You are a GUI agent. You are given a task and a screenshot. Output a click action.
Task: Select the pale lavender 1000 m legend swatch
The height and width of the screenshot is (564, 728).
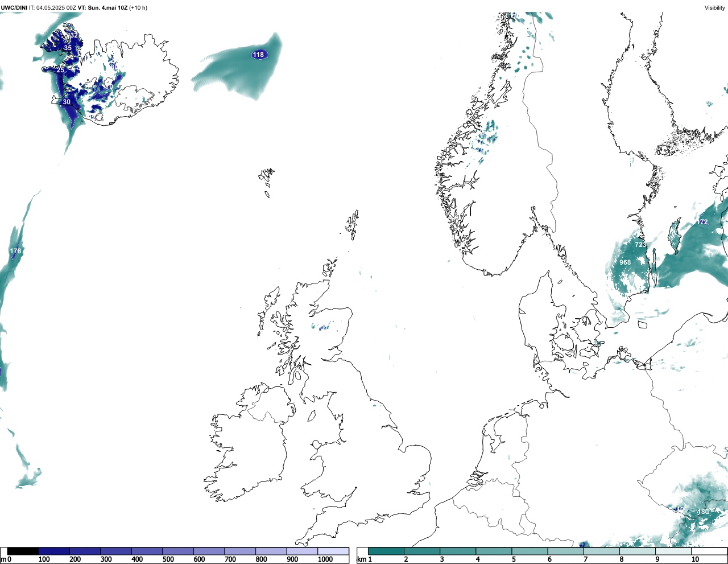pos(333,551)
